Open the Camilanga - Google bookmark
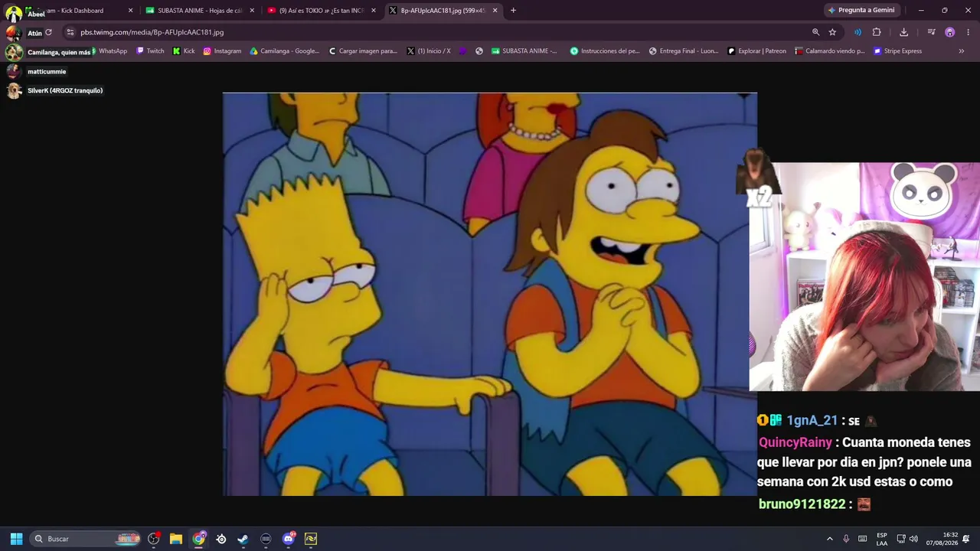The height and width of the screenshot is (551, 980). point(285,51)
